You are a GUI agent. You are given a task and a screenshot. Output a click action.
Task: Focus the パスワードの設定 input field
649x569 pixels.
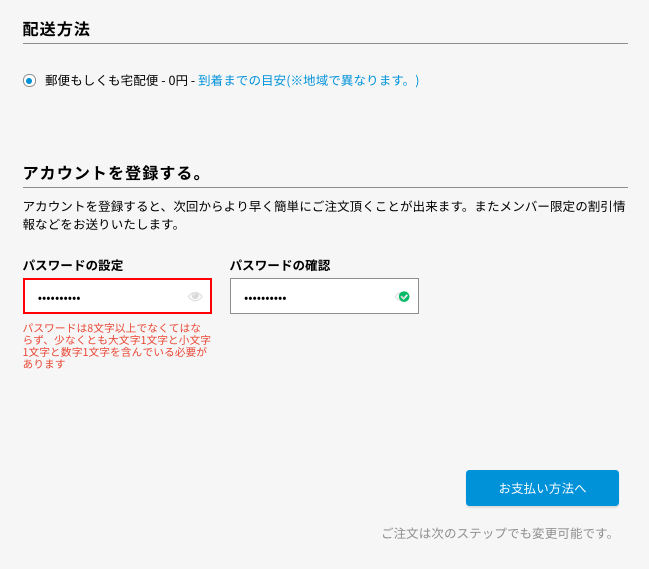point(118,296)
